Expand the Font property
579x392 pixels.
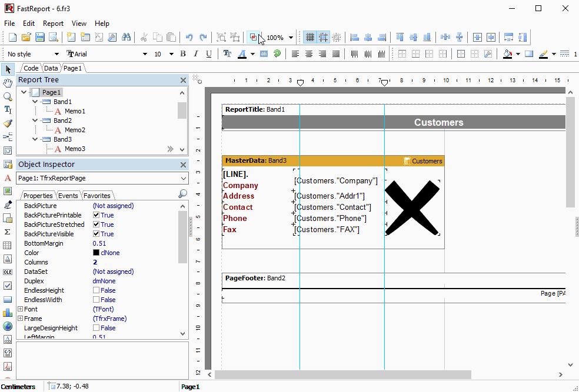[x=21, y=309]
